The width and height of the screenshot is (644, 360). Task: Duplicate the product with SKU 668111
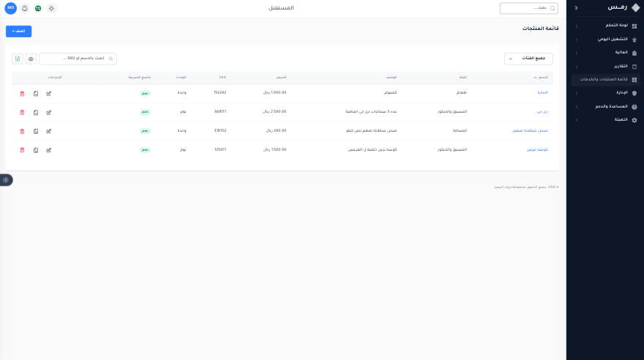(36, 113)
